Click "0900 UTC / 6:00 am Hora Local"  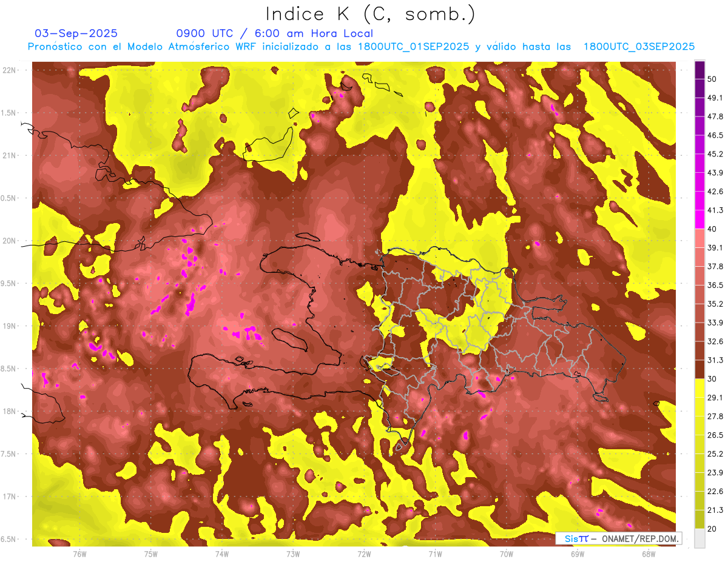click(x=274, y=33)
